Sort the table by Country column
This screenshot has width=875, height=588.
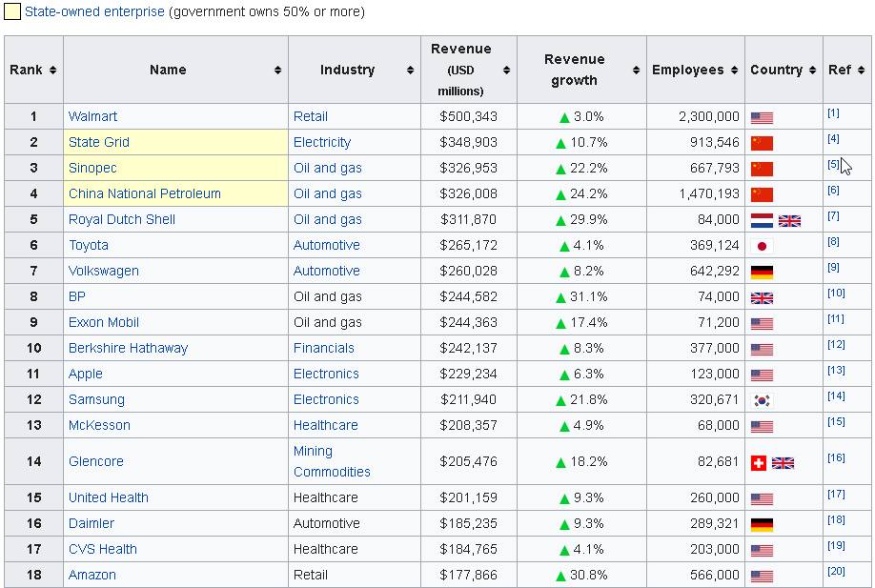tap(783, 70)
